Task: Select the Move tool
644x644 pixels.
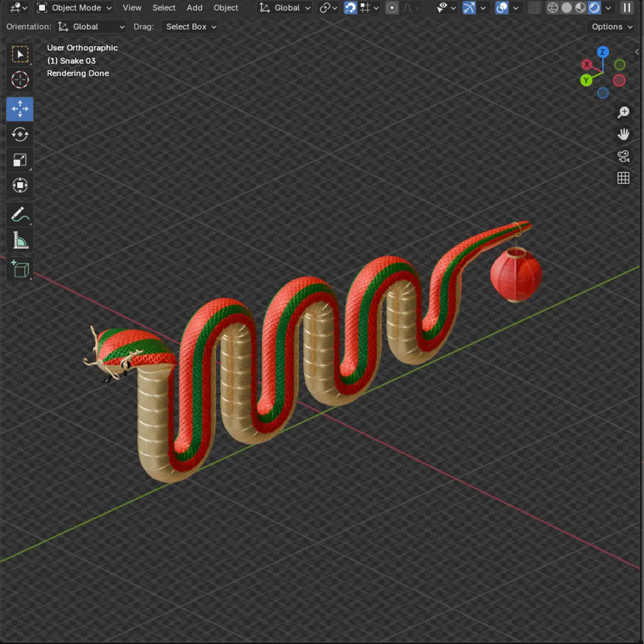Action: (x=20, y=109)
